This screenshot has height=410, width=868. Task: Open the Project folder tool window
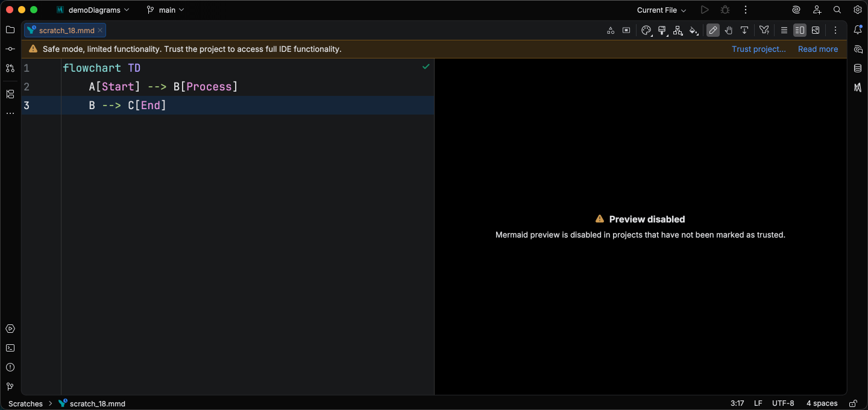click(10, 30)
